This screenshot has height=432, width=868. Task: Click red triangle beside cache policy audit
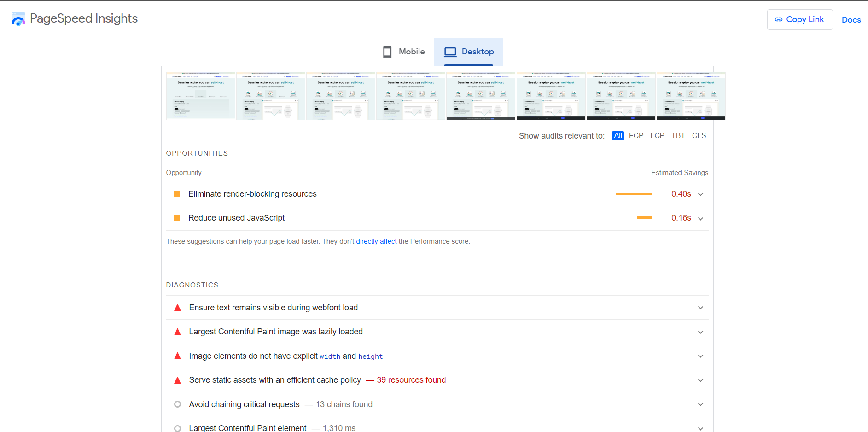coord(177,380)
